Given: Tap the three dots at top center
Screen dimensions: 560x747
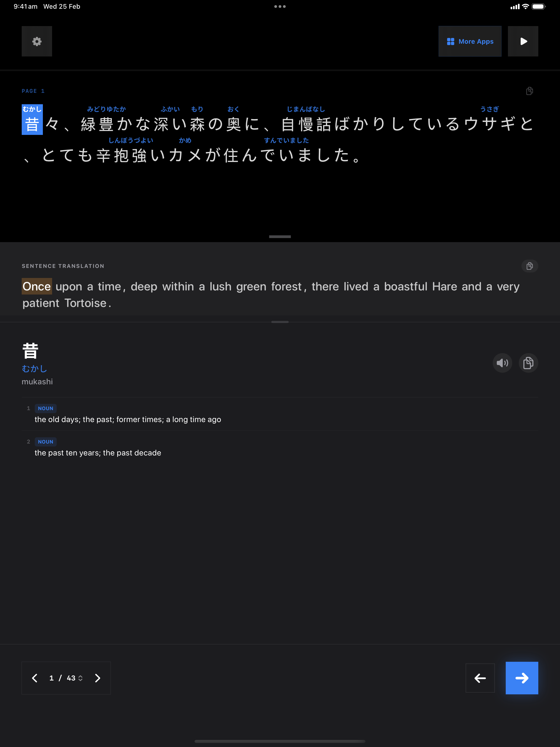Looking at the screenshot, I should coord(280,7).
